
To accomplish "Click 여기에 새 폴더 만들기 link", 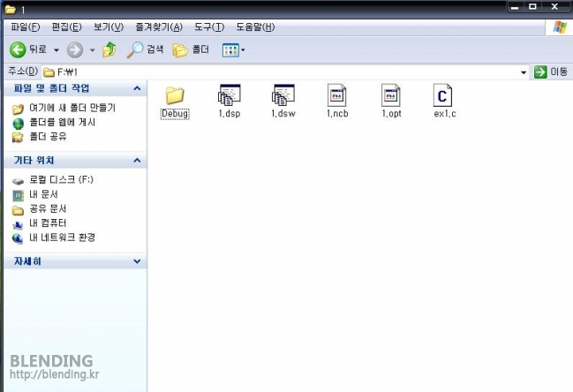I will click(x=72, y=108).
